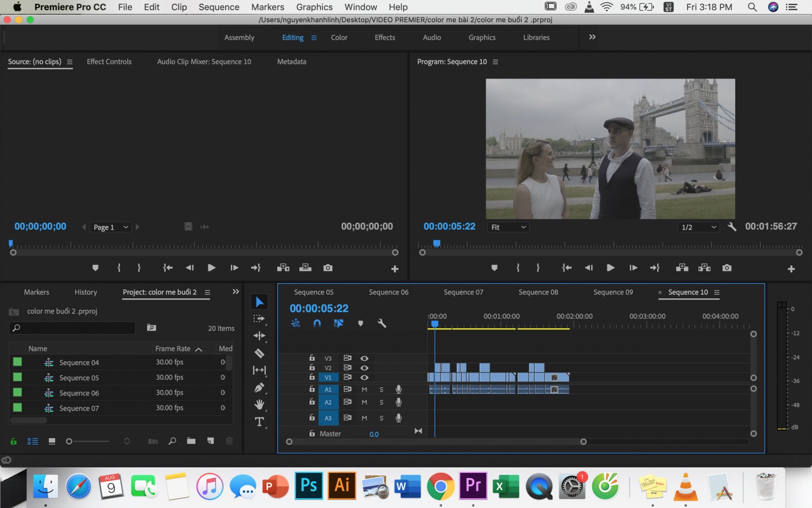This screenshot has height=508, width=812.
Task: Switch Project panel to list view
Action: tap(33, 441)
